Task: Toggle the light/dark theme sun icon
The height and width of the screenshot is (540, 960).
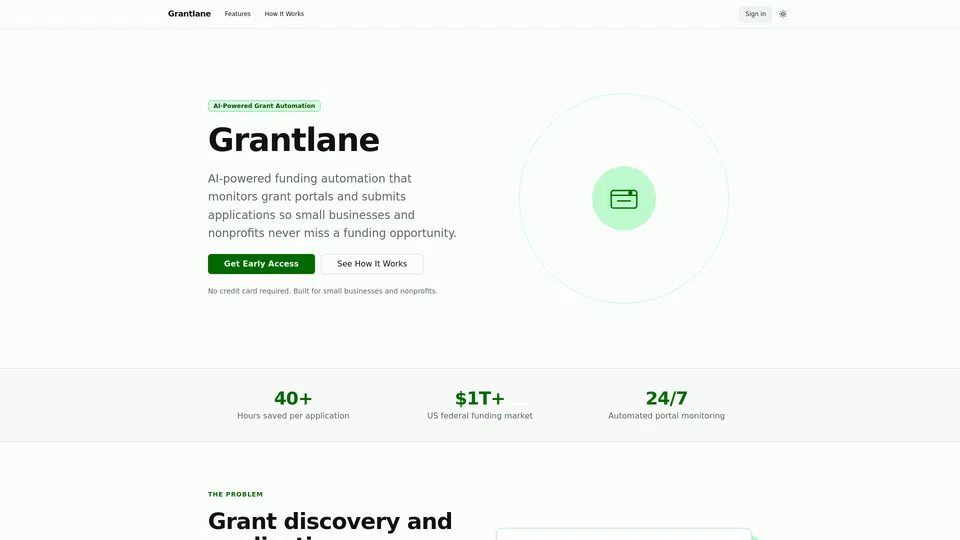Action: pos(782,14)
